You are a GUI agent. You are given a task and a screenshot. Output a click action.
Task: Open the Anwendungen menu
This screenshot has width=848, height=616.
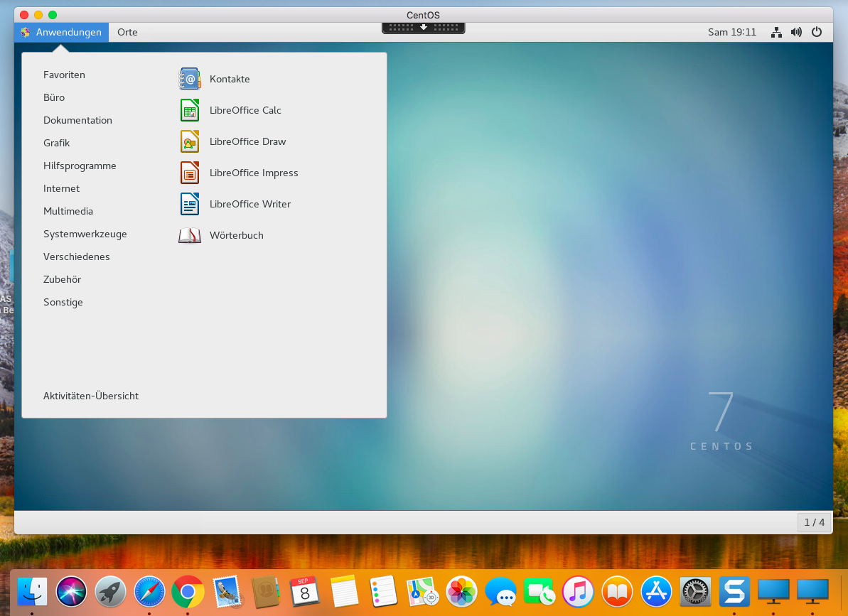coord(61,32)
